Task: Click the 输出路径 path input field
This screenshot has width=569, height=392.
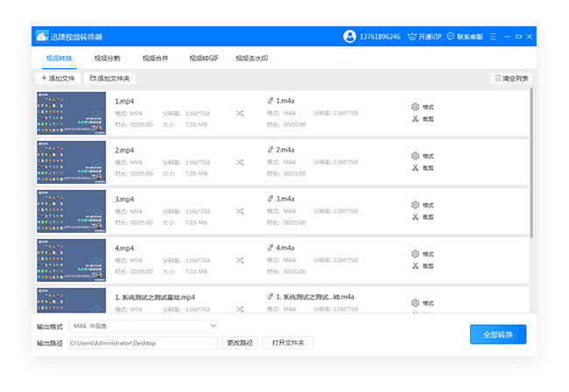Action: tap(143, 343)
